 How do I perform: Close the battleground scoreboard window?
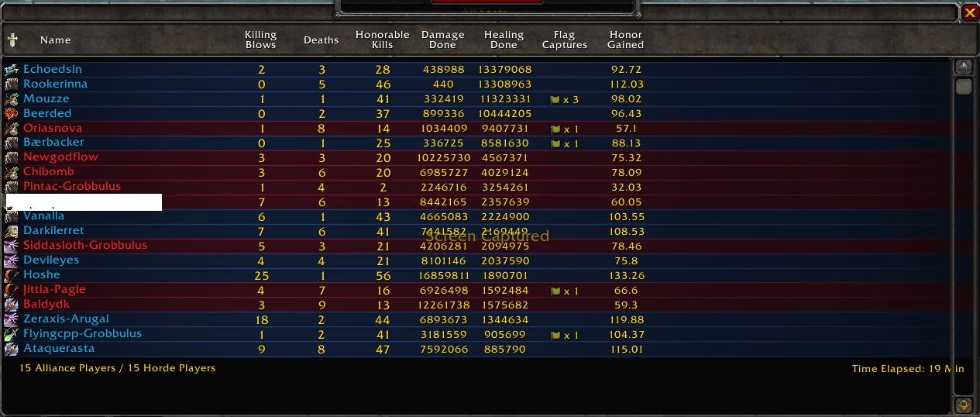pos(969,12)
